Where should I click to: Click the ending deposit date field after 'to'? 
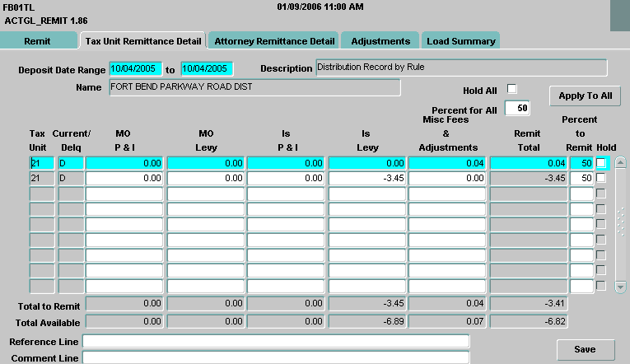click(208, 69)
